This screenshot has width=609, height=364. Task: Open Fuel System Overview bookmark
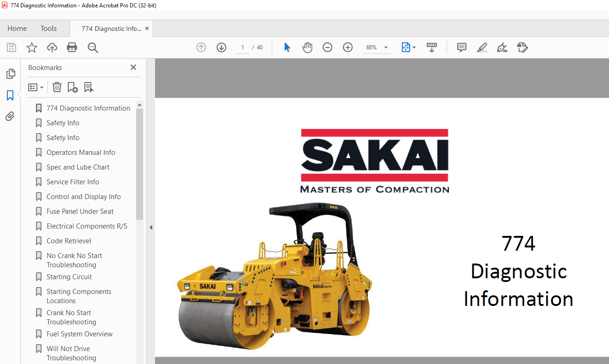(79, 334)
